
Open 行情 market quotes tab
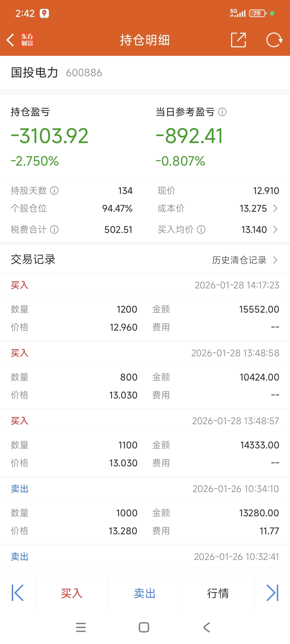218,593
